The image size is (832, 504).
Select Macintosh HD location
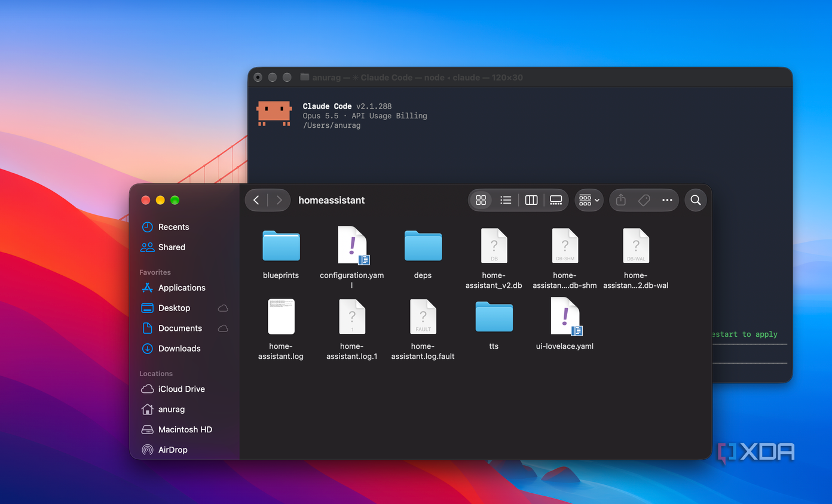184,429
